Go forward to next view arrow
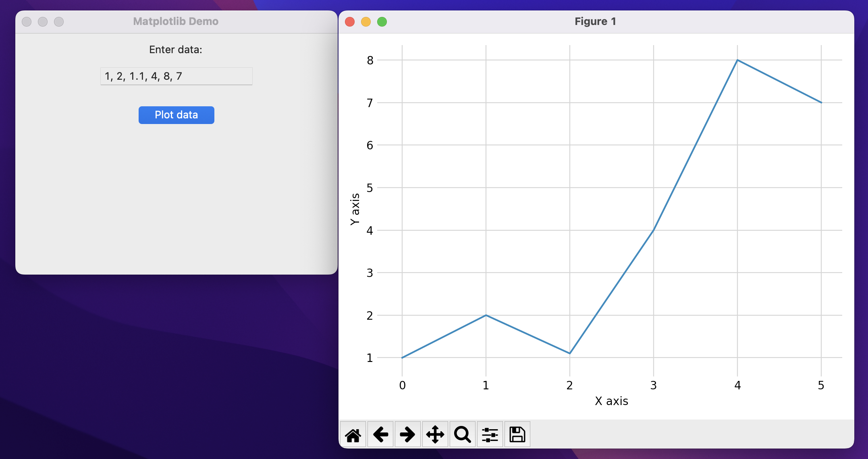The image size is (868, 459). coord(408,434)
